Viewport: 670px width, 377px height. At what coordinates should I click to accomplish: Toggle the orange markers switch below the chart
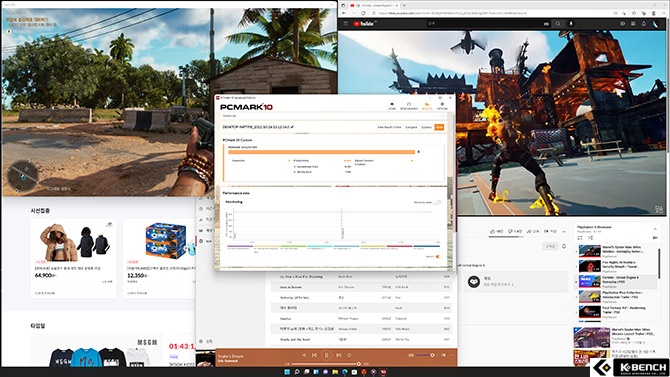pos(438,256)
